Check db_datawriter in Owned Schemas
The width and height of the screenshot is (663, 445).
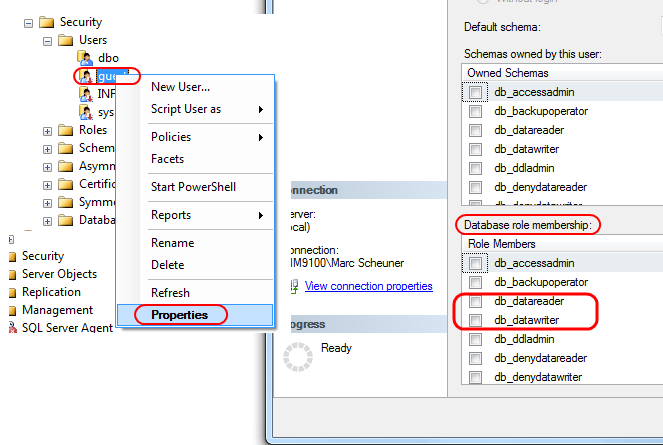475,149
